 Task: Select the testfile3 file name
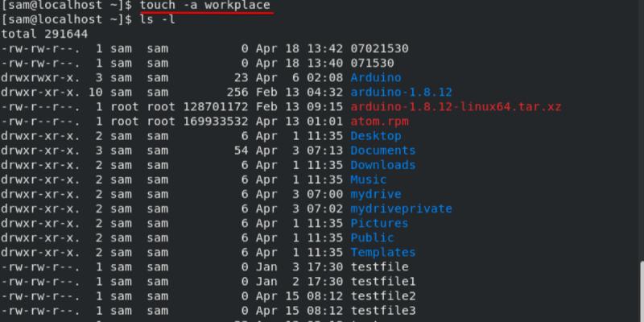382,310
